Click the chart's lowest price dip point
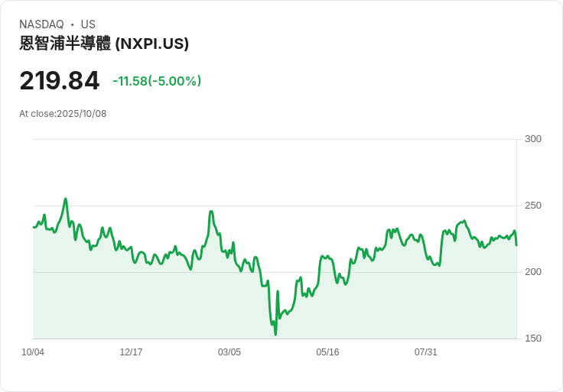Image resolution: width=563 pixels, height=392 pixels. click(275, 334)
